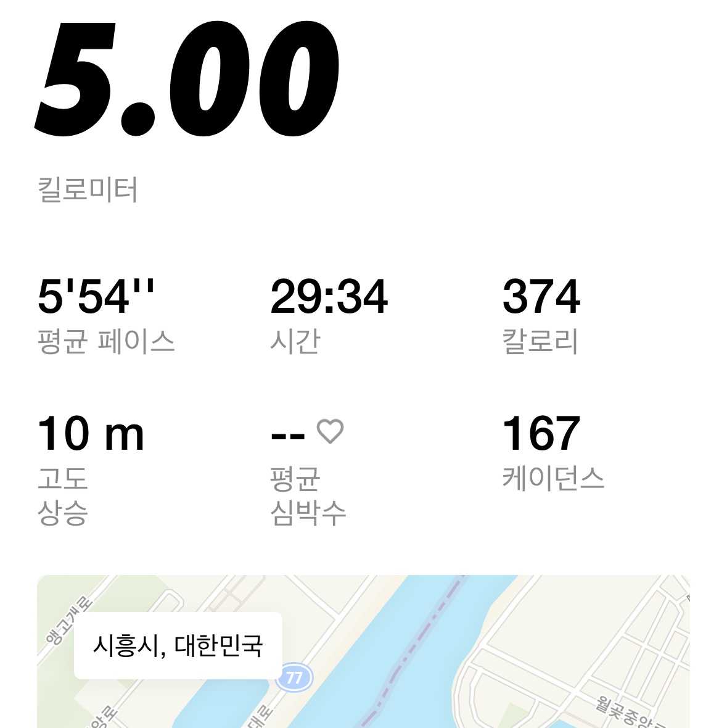
Task: Click the route 77 highway shield on the map
Action: (294, 678)
